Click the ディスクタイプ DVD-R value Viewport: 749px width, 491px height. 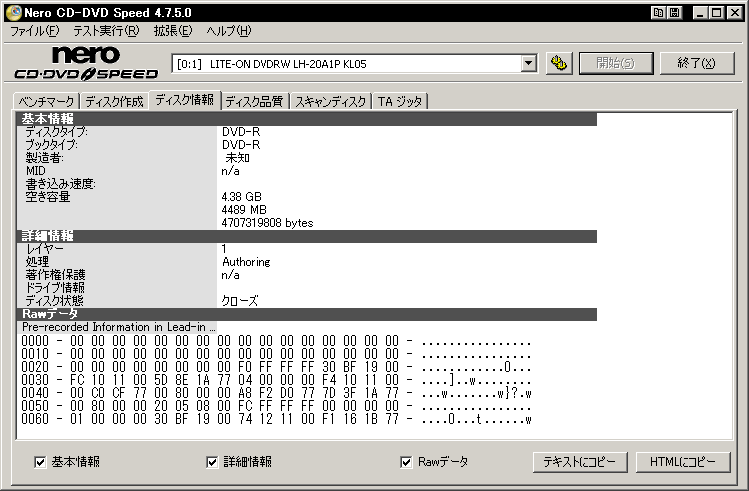[241, 132]
